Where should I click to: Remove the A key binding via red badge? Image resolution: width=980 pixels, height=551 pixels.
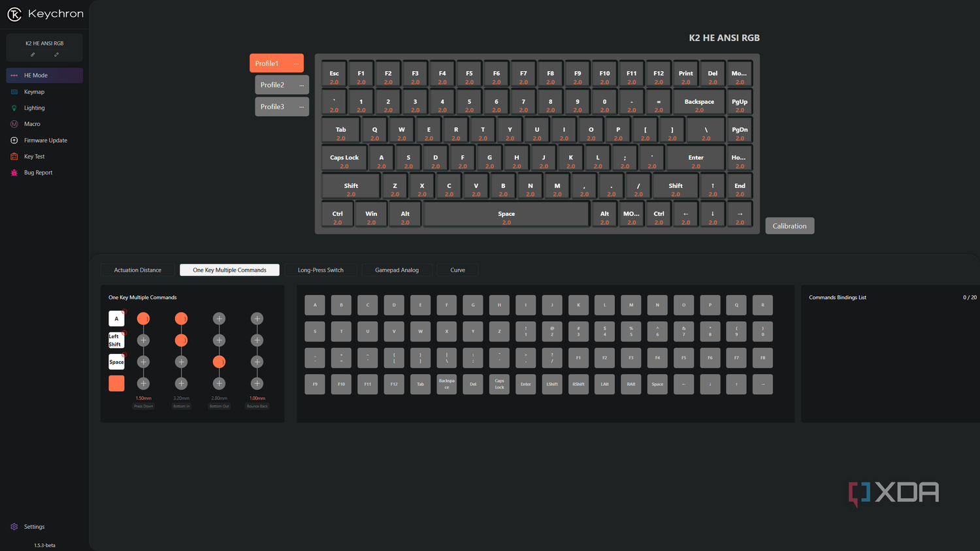(123, 312)
